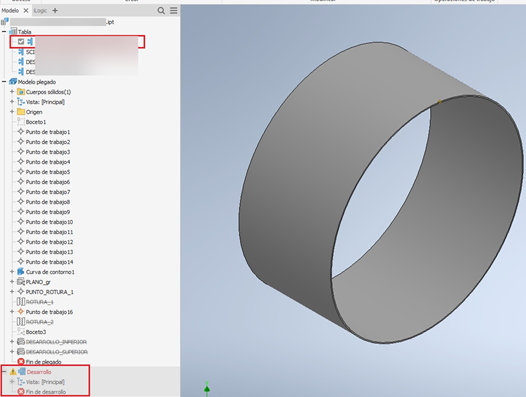Click the Punto de trabajo11 work point icon
Image resolution: width=526 pixels, height=397 pixels.
(x=21, y=232)
